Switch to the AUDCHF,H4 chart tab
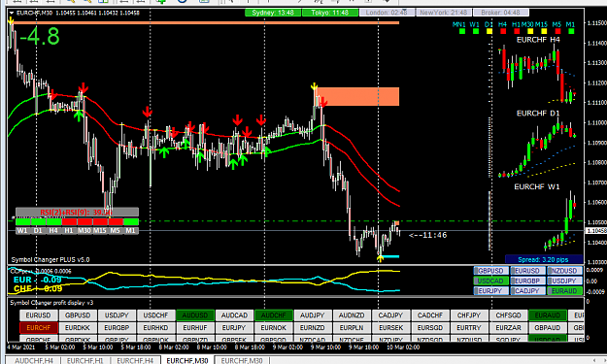Screen dimensions: 607x364 (x=33, y=360)
